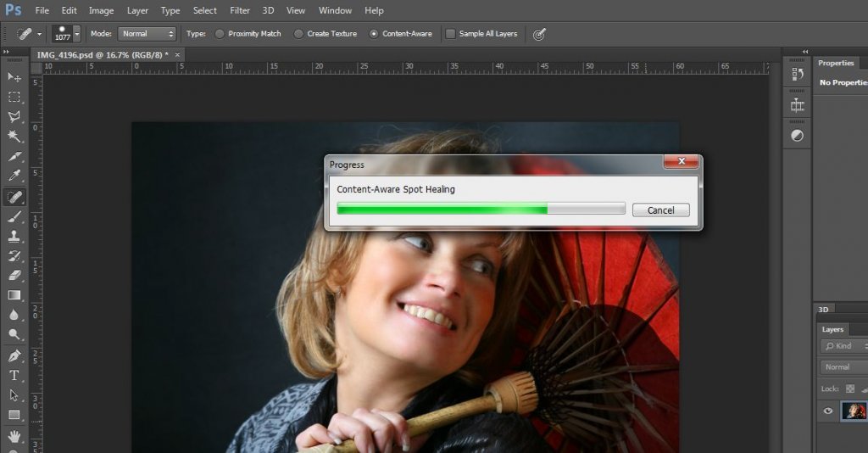Choose the Create Texture radio option
The width and height of the screenshot is (868, 453).
click(x=298, y=34)
